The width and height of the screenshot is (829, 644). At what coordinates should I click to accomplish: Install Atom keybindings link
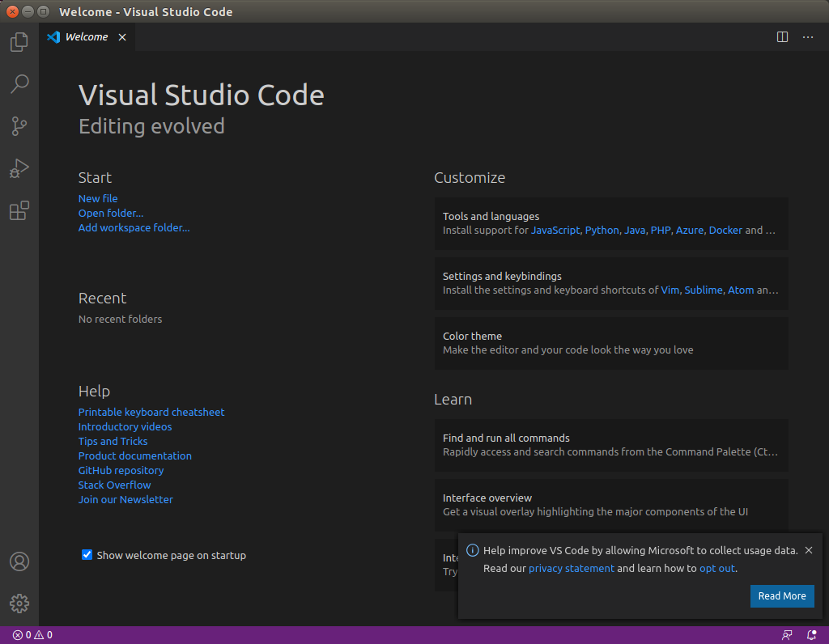(x=741, y=290)
